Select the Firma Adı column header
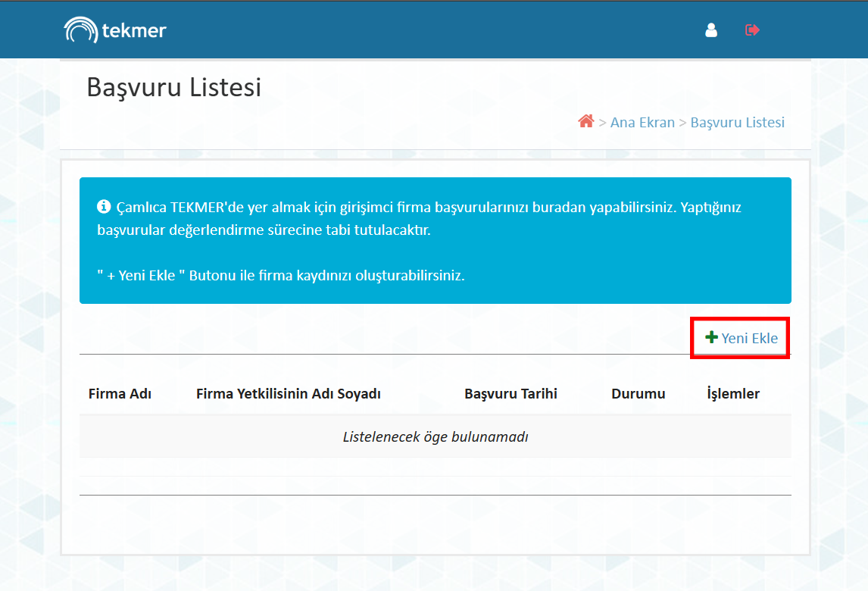868x591 pixels. point(120,394)
